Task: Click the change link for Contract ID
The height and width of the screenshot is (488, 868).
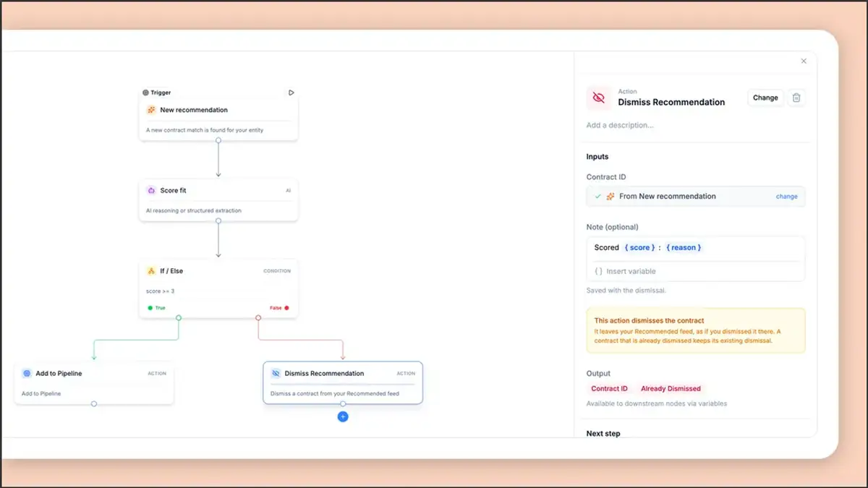Action: [x=786, y=196]
